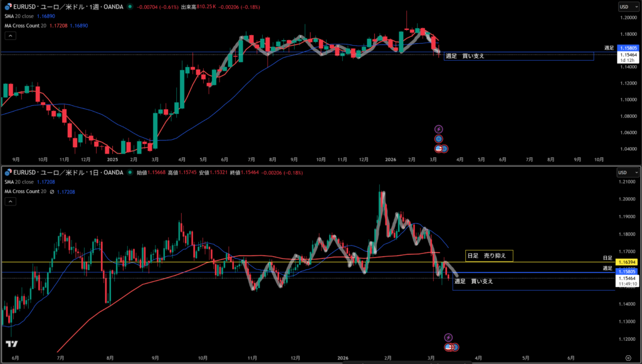
Task: Click the green market status dot on weekly chart
Action: [x=129, y=6]
